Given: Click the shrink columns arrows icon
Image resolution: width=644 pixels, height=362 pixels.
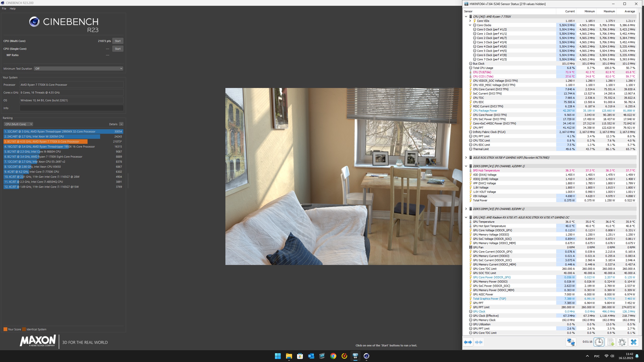Looking at the screenshot, I should click(479, 342).
